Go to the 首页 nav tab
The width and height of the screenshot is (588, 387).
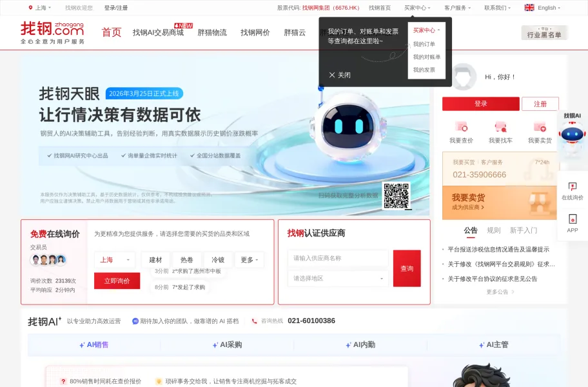[112, 32]
